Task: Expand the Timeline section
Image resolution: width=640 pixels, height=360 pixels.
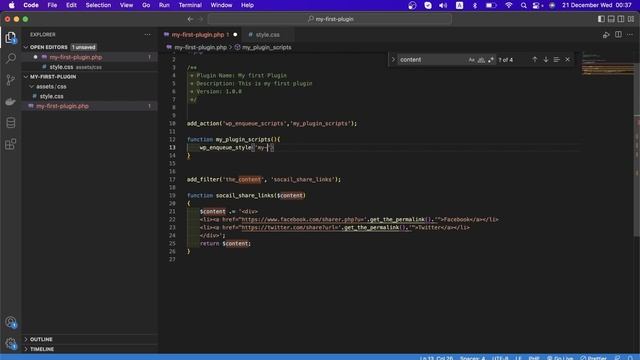Action: click(26, 349)
